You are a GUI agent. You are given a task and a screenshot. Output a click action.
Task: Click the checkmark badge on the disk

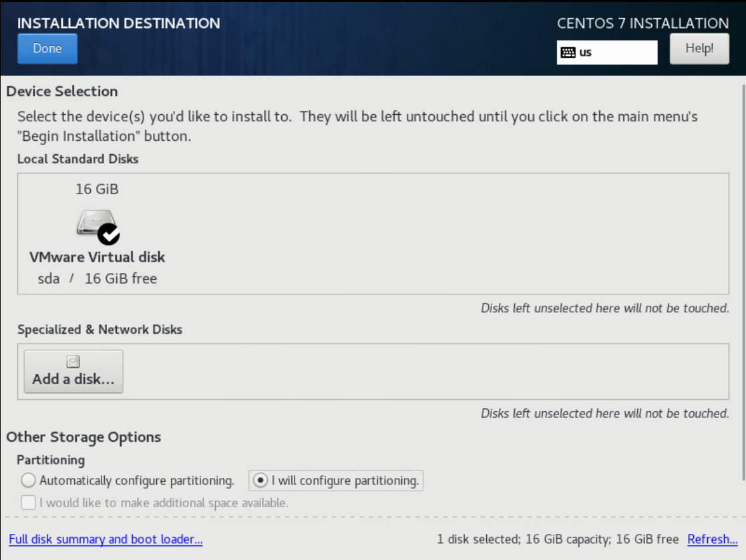pyautogui.click(x=109, y=234)
